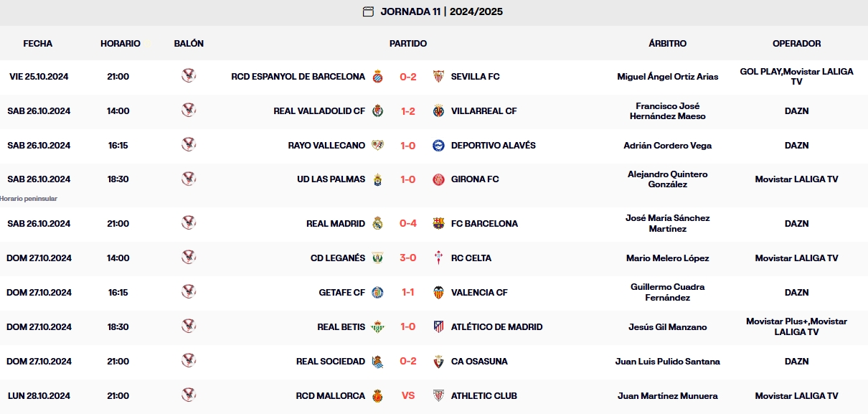Viewport: 868px width, 414px height.
Task: Sort matches by the FECHA column header
Action: pyautogui.click(x=38, y=43)
